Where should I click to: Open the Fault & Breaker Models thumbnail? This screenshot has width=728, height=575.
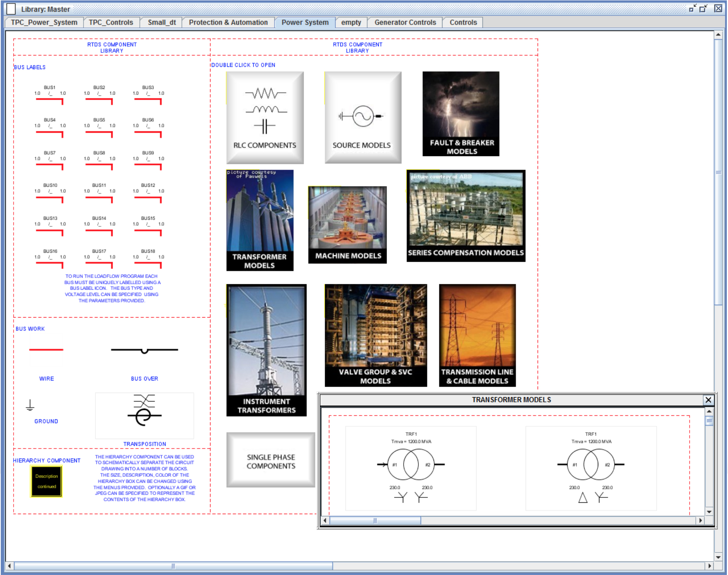click(461, 113)
